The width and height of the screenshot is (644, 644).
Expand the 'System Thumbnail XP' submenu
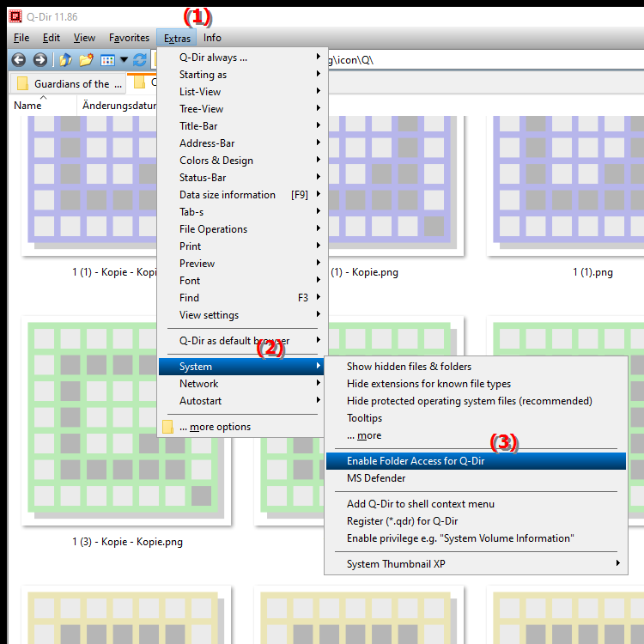(476, 564)
